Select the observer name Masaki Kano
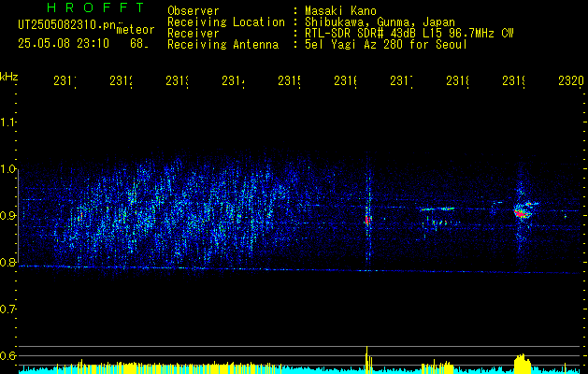 tap(340, 11)
